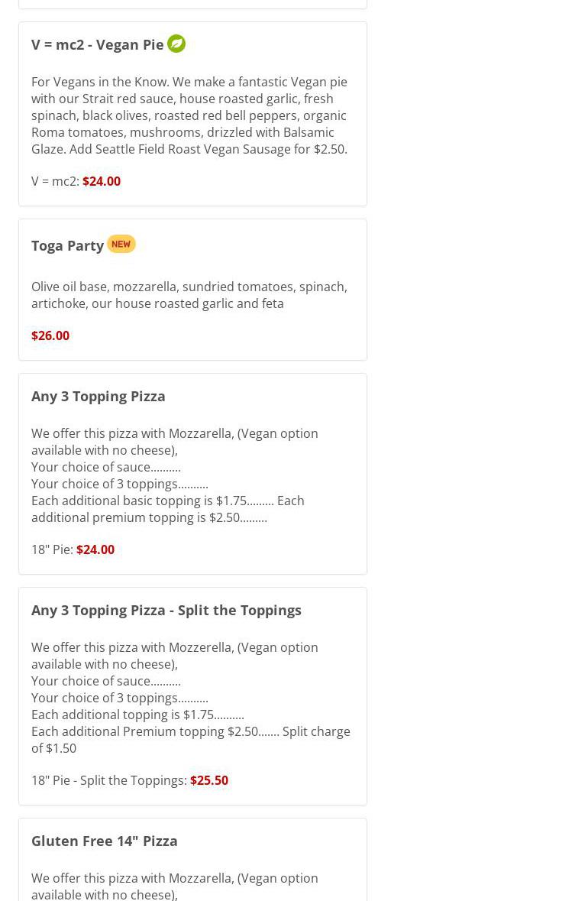Click the "V = mc2:" size label
Screen dimensions: 588x901
55,181
